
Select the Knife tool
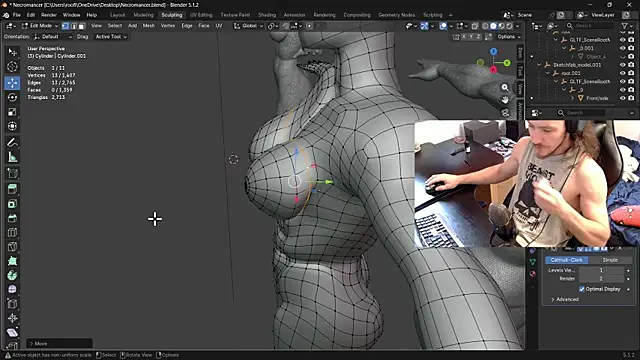pyautogui.click(x=13, y=247)
